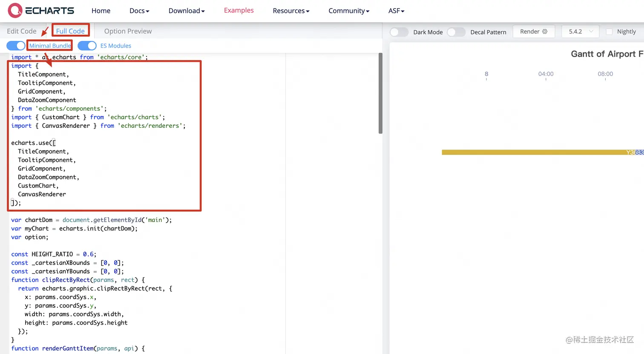Click the ES Modules label text
This screenshot has height=354, width=644.
[116, 46]
